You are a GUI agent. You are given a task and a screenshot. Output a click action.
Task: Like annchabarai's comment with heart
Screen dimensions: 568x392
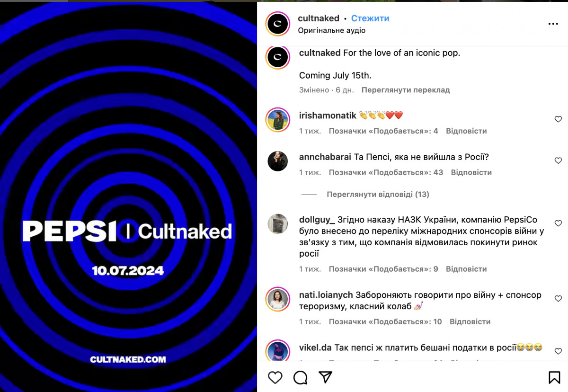pos(558,160)
